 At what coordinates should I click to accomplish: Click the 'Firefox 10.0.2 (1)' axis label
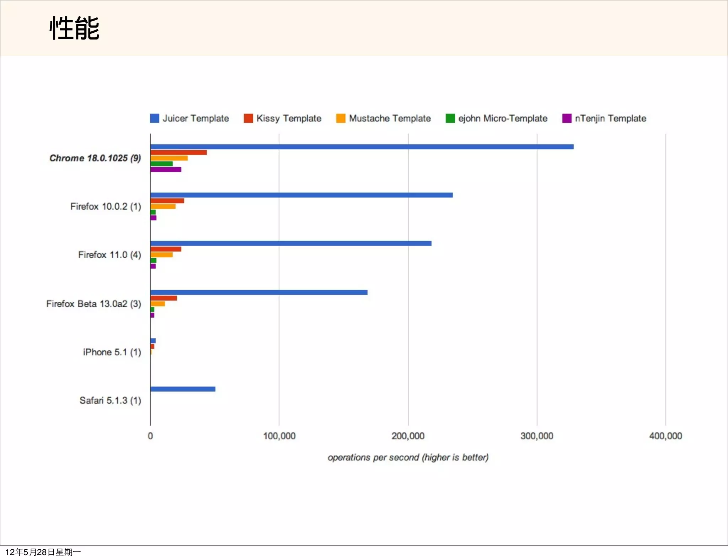[106, 206]
